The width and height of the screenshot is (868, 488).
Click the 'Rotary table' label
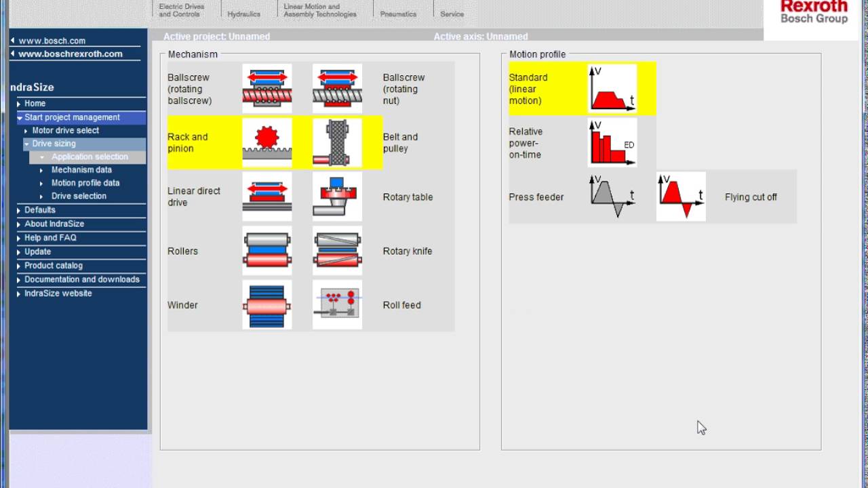(408, 197)
